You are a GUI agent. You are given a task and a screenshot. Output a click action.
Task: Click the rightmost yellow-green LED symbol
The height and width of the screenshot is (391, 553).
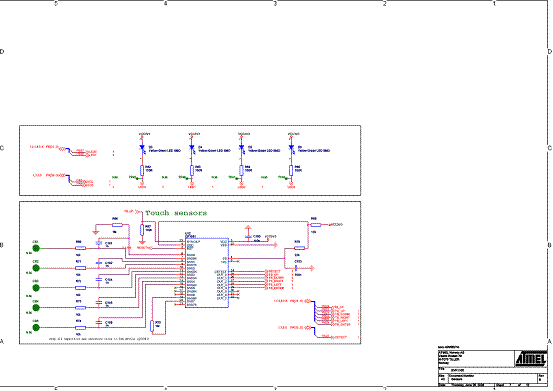coord(291,147)
